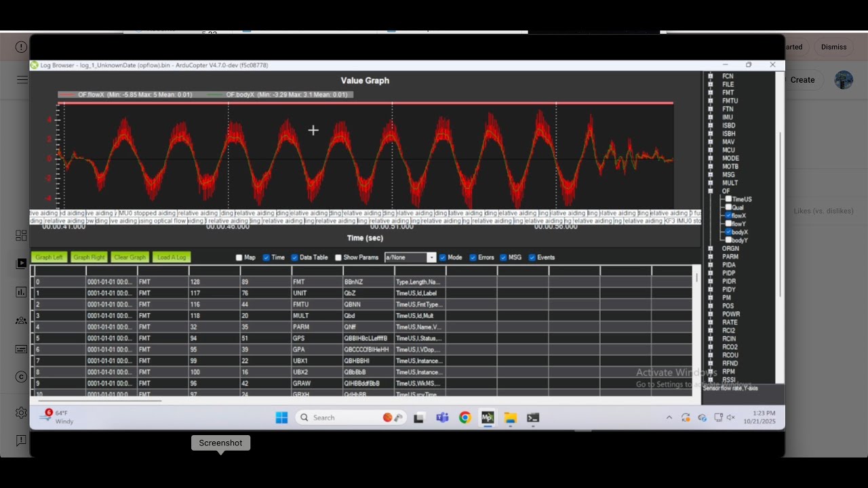Toggle the Errors checkbox
This screenshot has width=868, height=488.
473,258
